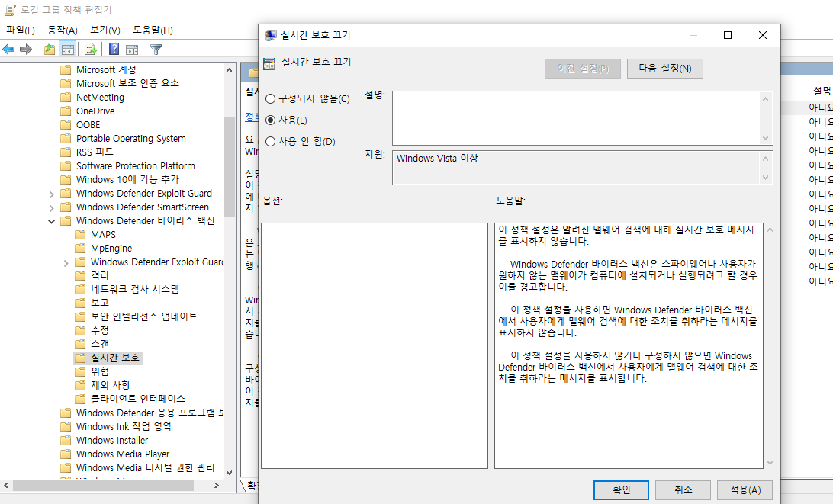Open the 도움말(H) menu
Viewport: 833px width, 504px height.
[153, 30]
